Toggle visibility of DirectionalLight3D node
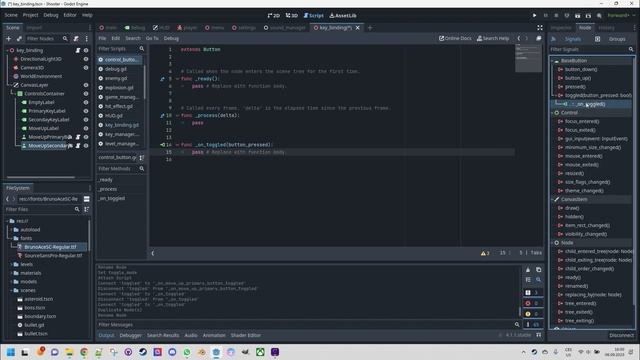 coord(86,59)
